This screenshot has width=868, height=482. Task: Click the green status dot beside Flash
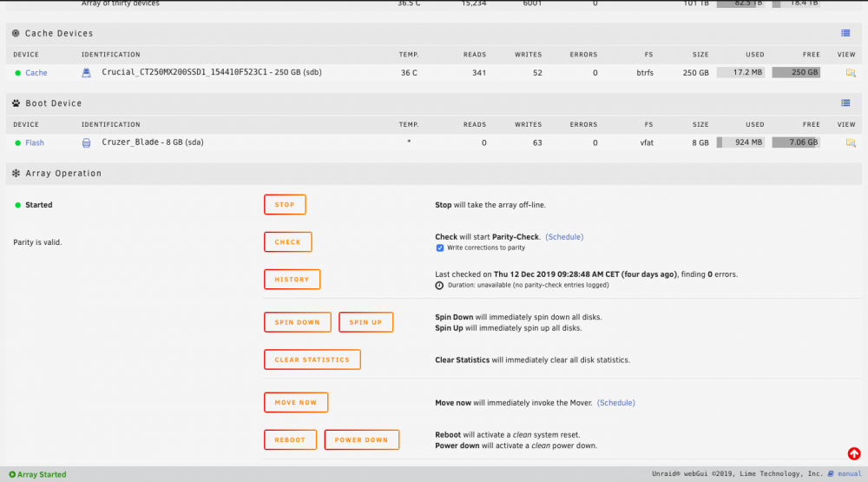[x=17, y=143]
